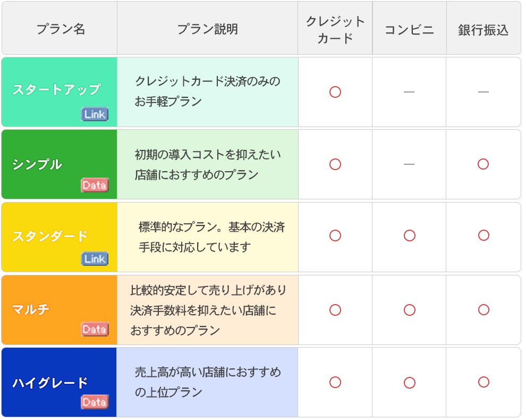Click ハイグレード credit card circle mark
The height and width of the screenshot is (420, 526).
335,382
